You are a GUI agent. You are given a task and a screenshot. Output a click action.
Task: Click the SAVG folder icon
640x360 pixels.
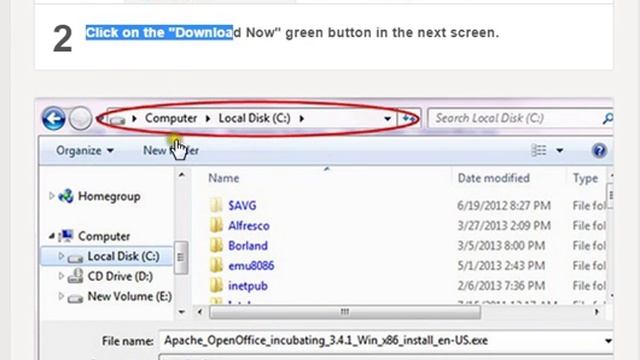click(216, 205)
